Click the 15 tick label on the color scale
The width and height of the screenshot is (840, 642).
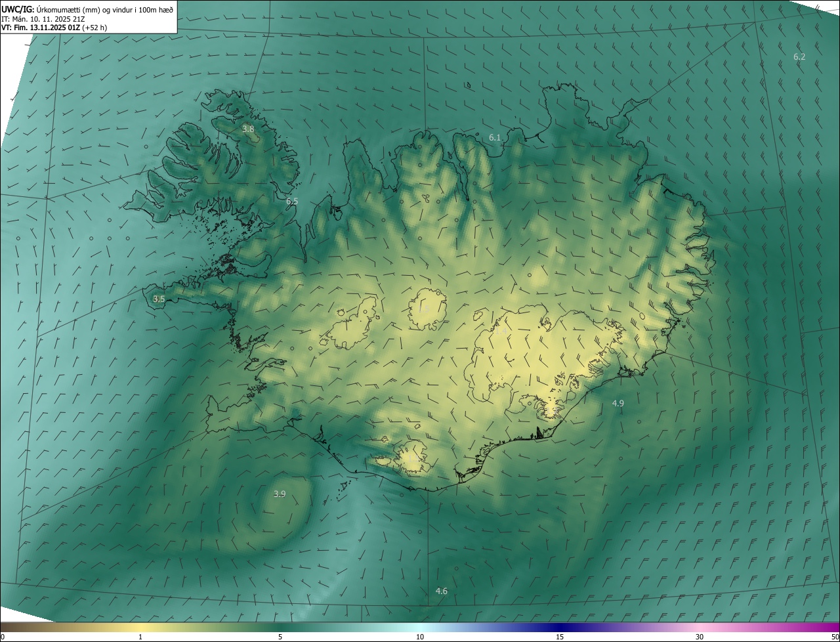(x=560, y=637)
